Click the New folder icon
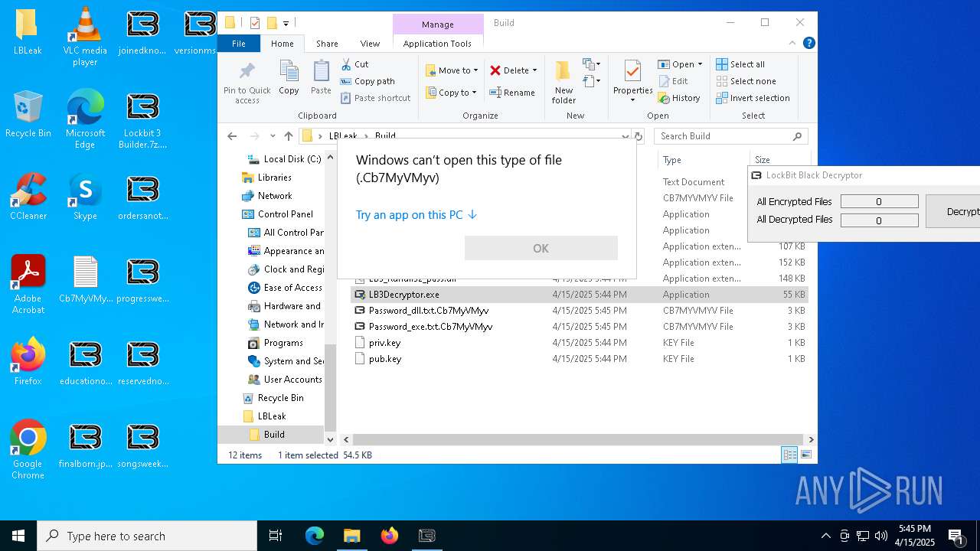Image resolution: width=980 pixels, height=551 pixels. click(x=563, y=72)
